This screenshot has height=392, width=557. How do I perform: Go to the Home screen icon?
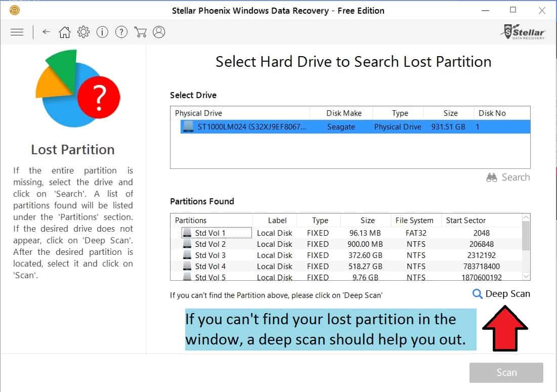65,32
